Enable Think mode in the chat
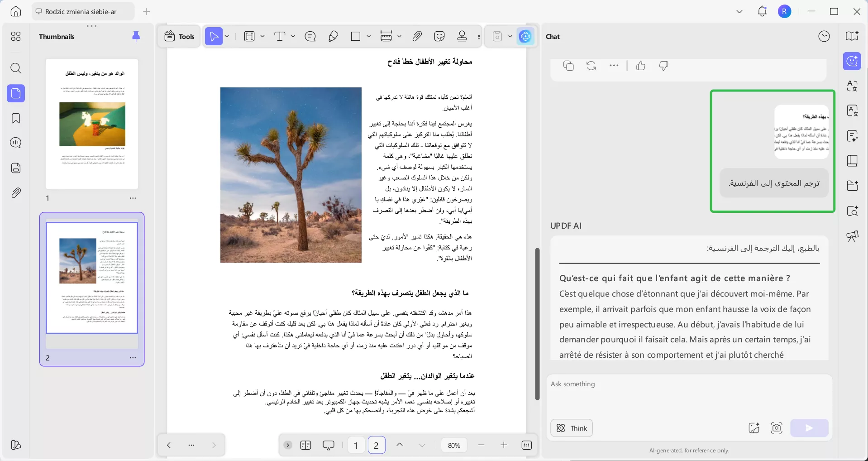868x461 pixels. 571,427
